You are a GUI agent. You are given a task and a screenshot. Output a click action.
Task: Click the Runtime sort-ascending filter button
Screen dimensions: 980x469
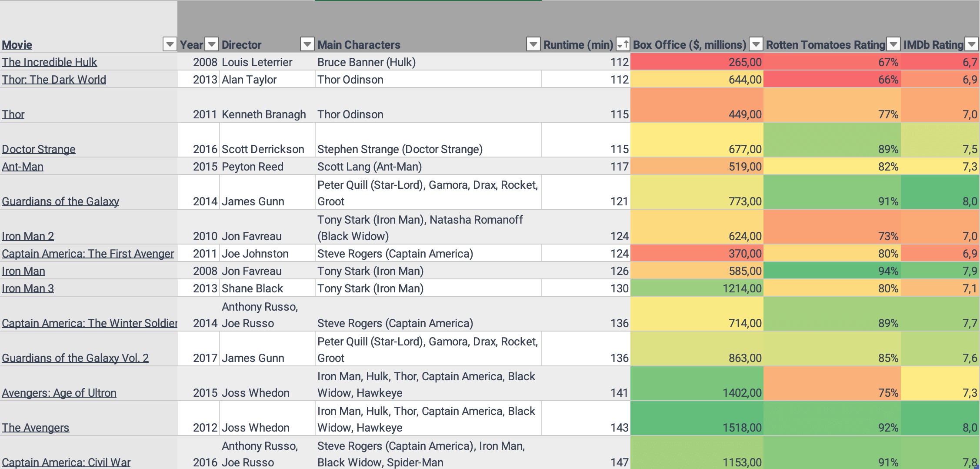623,44
